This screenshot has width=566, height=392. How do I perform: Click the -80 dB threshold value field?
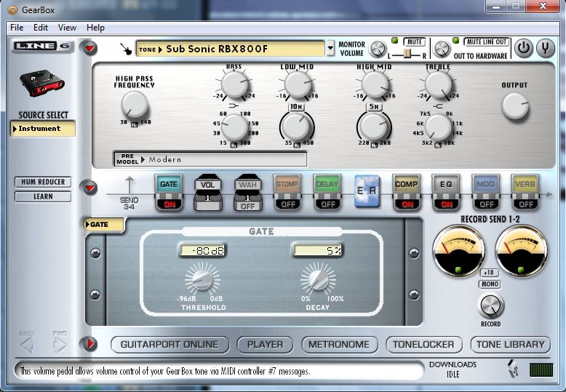pyautogui.click(x=202, y=250)
